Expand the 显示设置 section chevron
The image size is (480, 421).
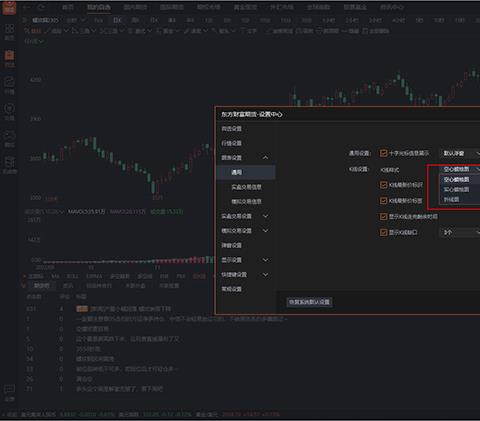coord(265,260)
